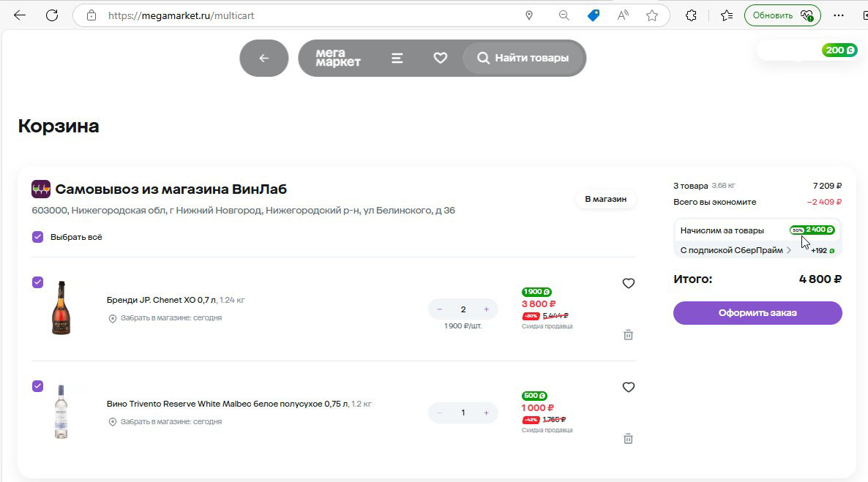Click the Обновить browser update button
The image size is (868, 482).
pos(782,15)
